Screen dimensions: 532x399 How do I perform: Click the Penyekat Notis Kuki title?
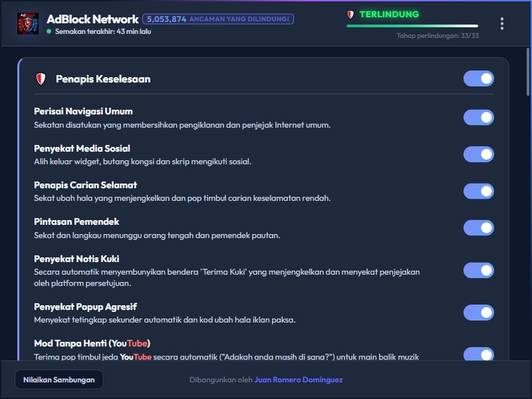pos(76,259)
